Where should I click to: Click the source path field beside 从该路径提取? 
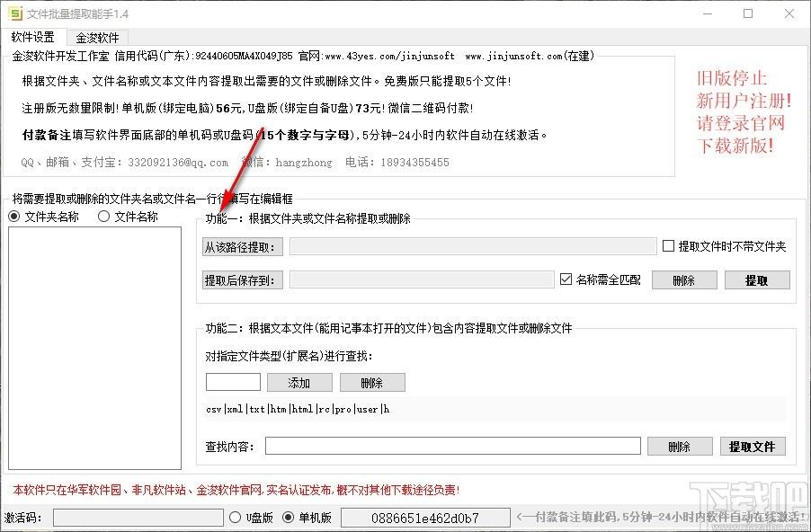point(473,246)
